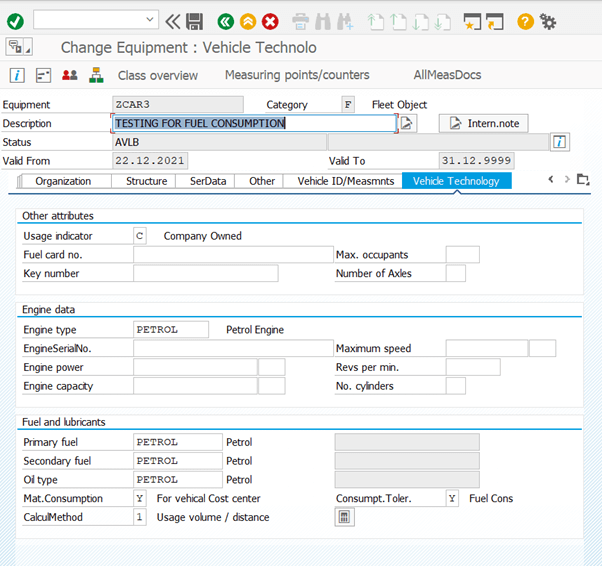Click the Engine power value field
The image size is (602, 566).
tap(195, 367)
